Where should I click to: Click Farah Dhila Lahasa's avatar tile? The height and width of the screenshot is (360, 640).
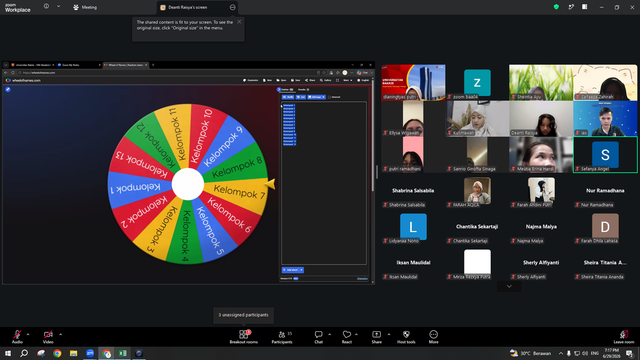tap(605, 227)
